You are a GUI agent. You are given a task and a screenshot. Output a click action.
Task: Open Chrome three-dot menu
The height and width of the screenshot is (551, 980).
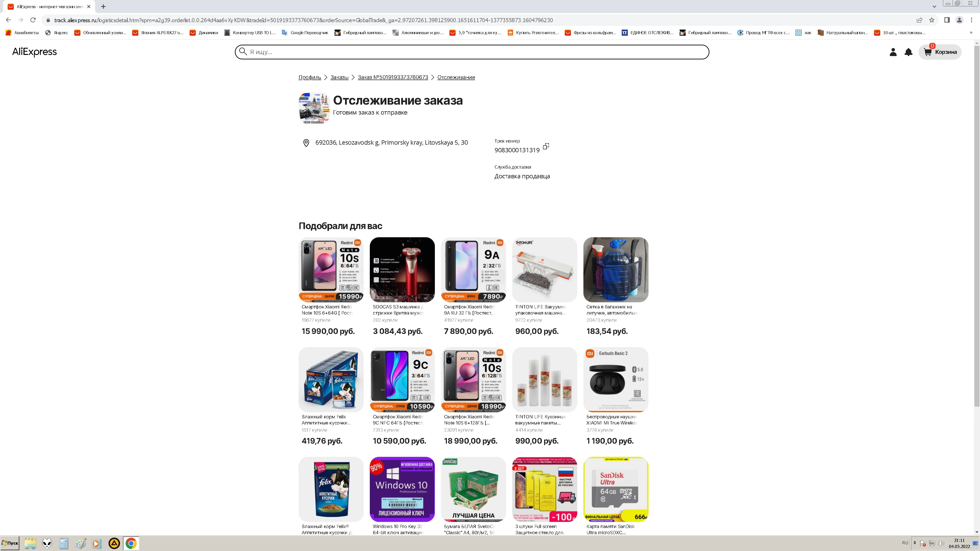(971, 20)
